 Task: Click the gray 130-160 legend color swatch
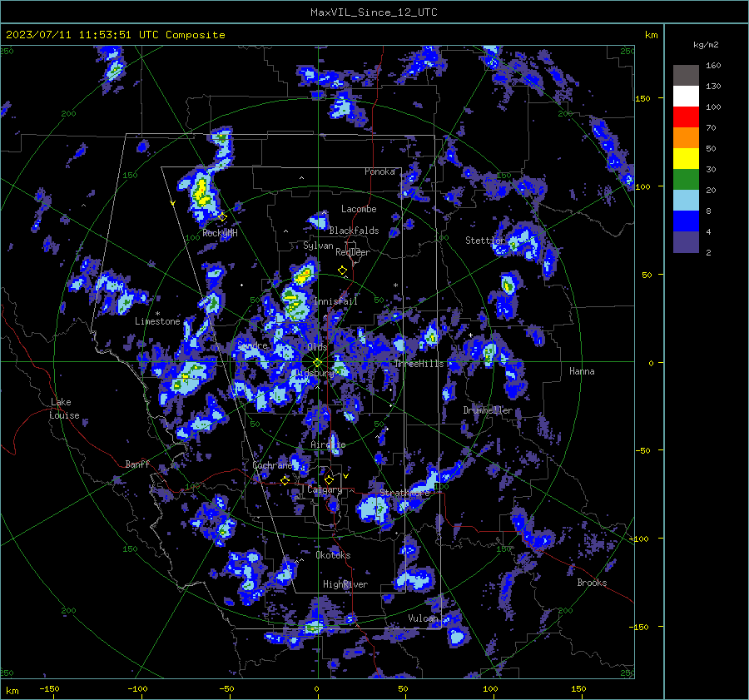686,76
